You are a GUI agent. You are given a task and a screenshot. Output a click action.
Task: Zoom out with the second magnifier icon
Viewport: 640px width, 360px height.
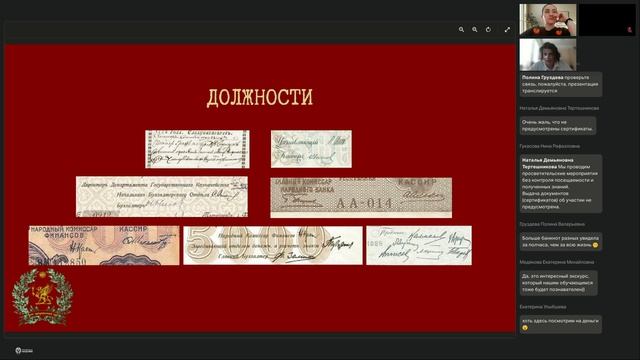[x=475, y=29]
